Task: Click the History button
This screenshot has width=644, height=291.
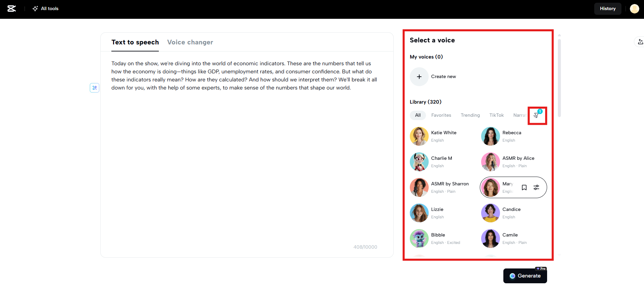Action: point(607,9)
